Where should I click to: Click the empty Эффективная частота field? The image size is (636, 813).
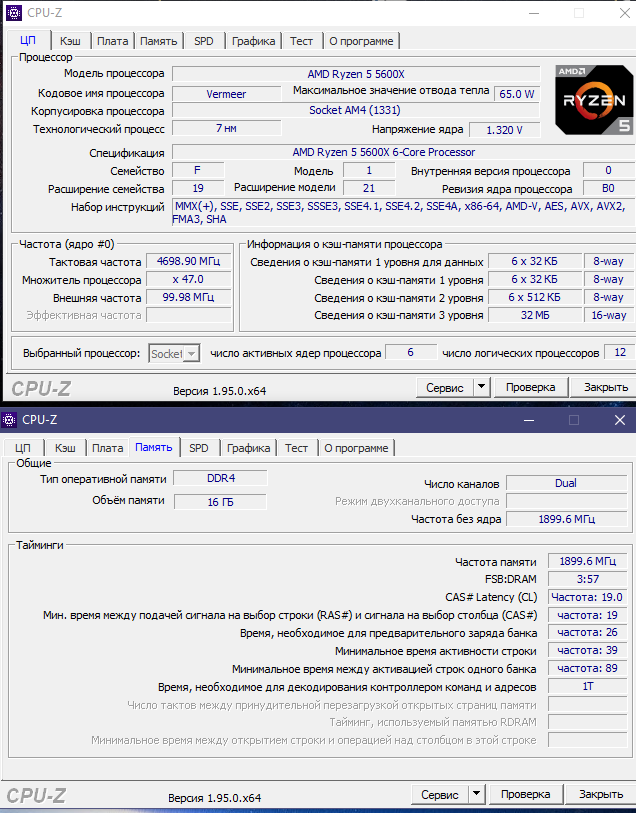coord(189,315)
